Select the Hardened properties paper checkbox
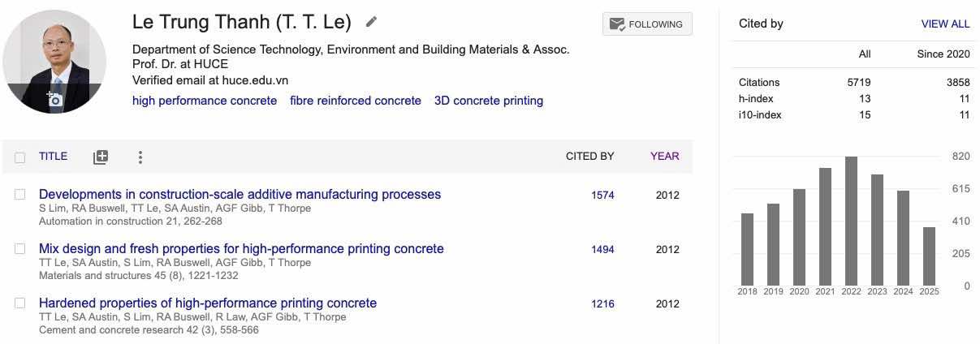The image size is (980, 344). pyautogui.click(x=20, y=303)
